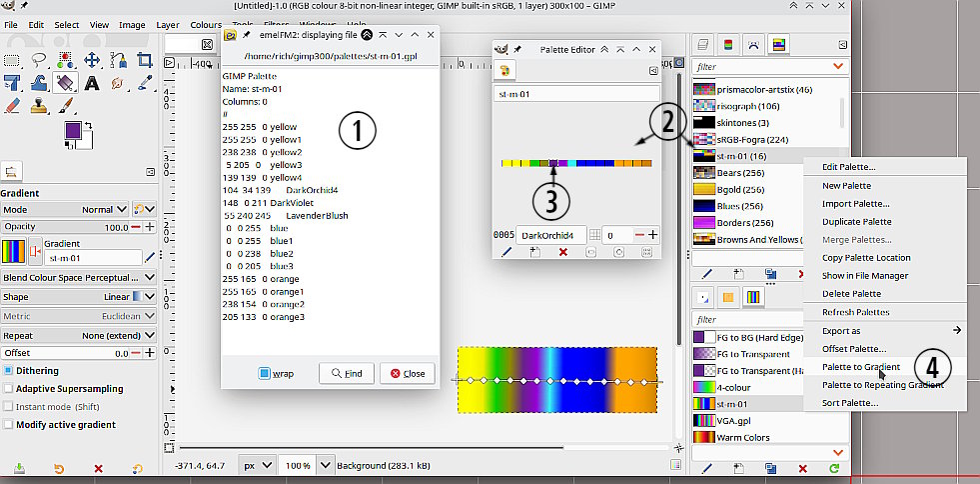The image size is (980, 484).
Task: Click the Close button in file viewer
Action: click(x=408, y=373)
